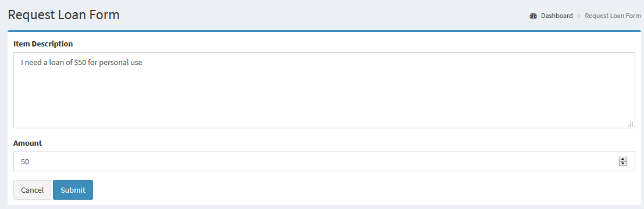Click the Dashboard speedometer icon
The height and width of the screenshot is (209, 644).
[533, 16]
